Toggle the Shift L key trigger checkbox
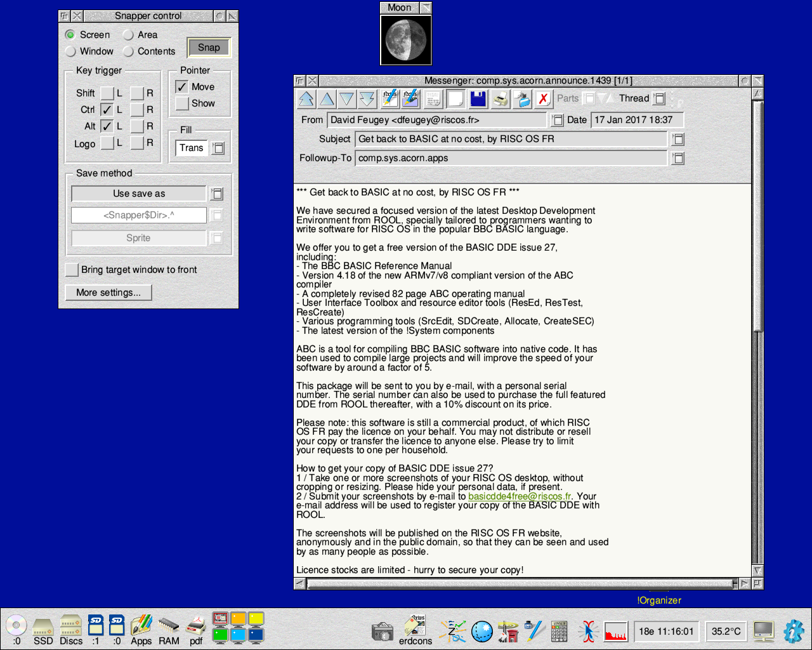 pyautogui.click(x=107, y=93)
